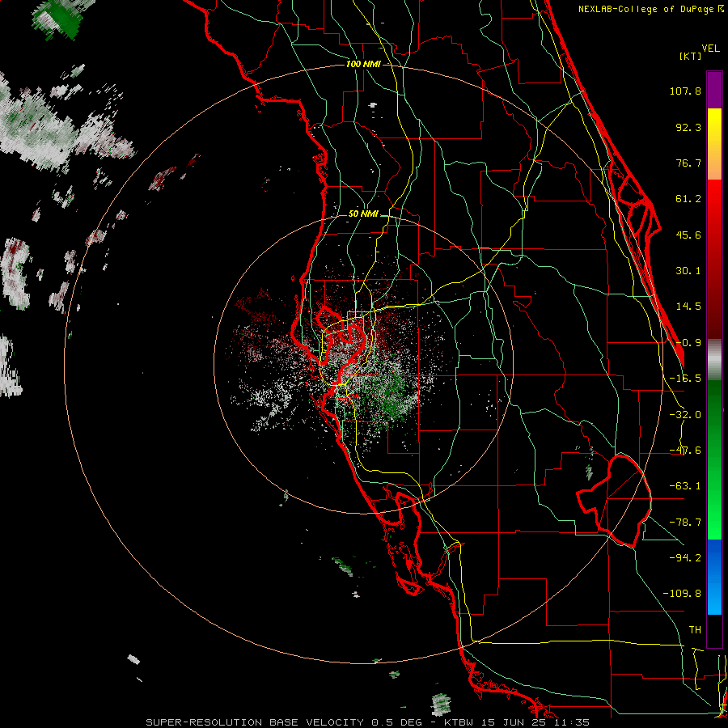Click the purple segment of the color bar
The height and width of the screenshot is (728, 728).
coord(714,90)
